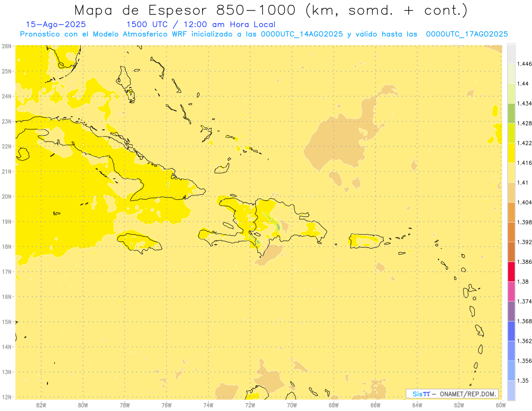Click the legend value 1.404

click(524, 202)
